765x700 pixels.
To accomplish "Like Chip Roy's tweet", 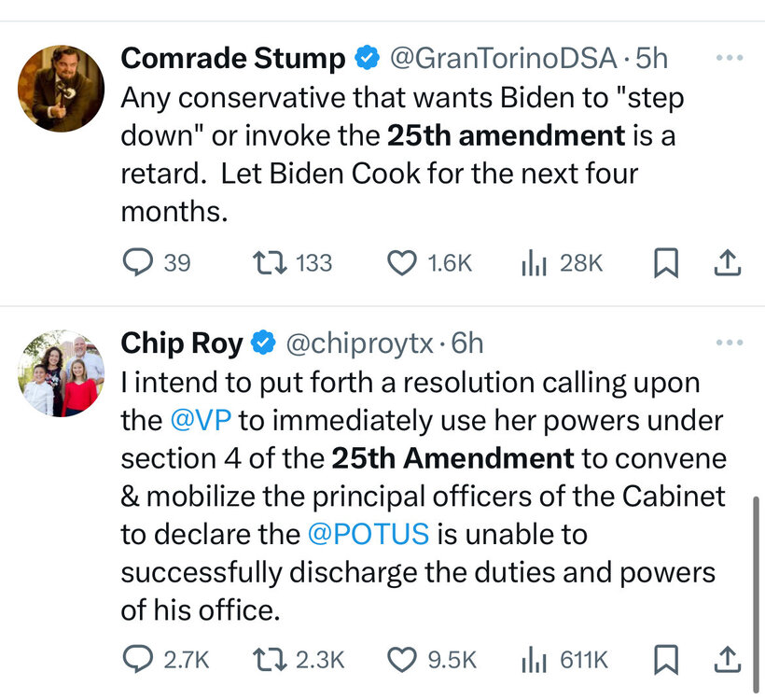I will click(402, 660).
